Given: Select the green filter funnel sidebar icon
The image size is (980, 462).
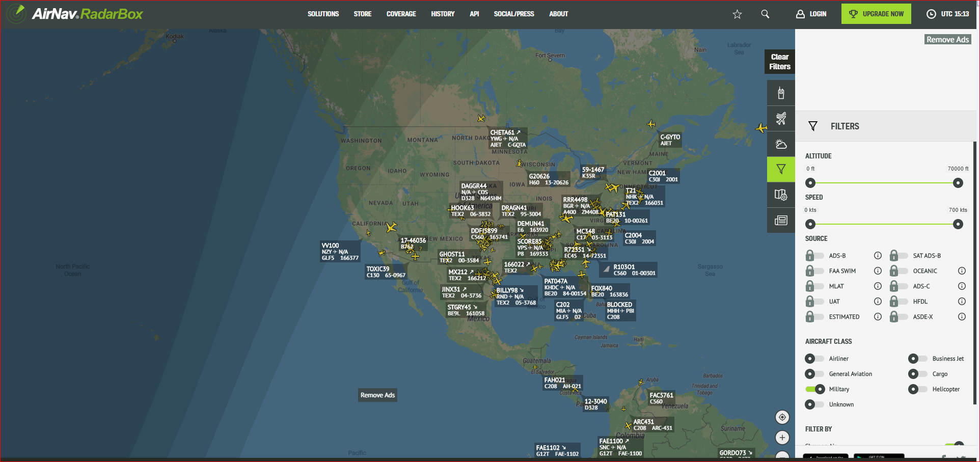Looking at the screenshot, I should coord(781,169).
